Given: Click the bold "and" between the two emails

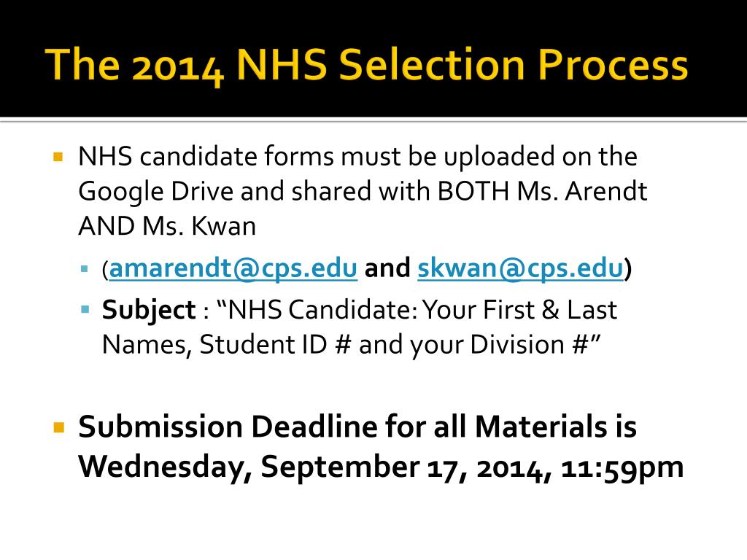Looking at the screenshot, I should pos(387,268).
